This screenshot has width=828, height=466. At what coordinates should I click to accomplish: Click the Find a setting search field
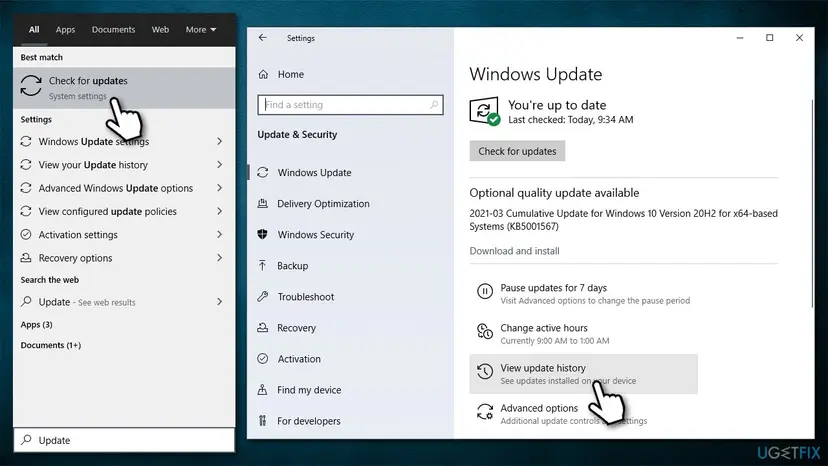(x=351, y=105)
